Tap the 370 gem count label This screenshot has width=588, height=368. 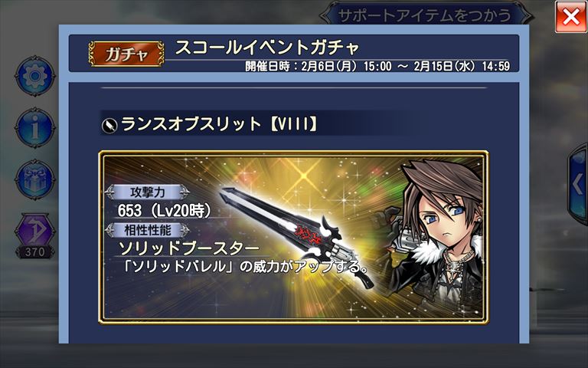(35, 252)
